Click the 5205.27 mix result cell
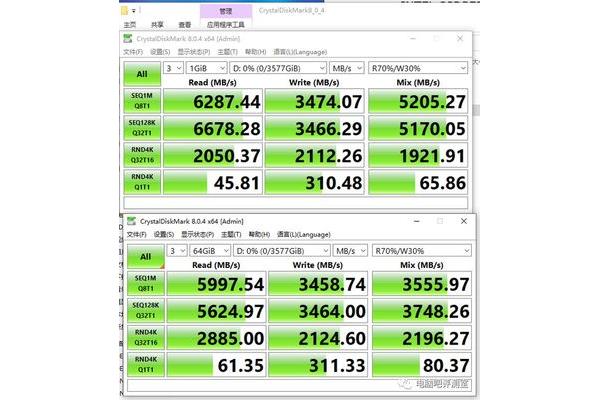Viewport: 600px width, 400px height. [418, 101]
